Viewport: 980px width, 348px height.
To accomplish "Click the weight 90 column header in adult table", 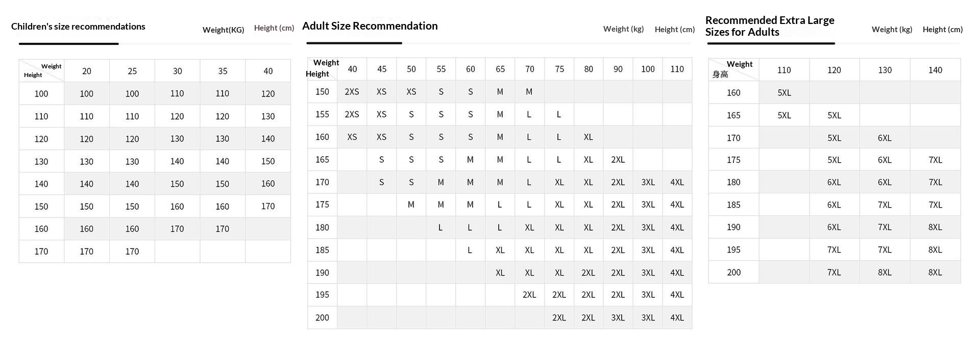I will 618,69.
